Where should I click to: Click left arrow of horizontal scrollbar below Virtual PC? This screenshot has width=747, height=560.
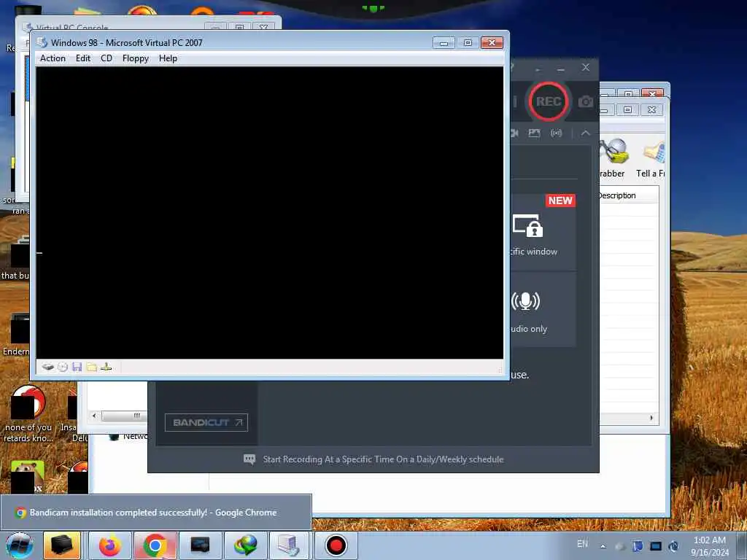94,416
